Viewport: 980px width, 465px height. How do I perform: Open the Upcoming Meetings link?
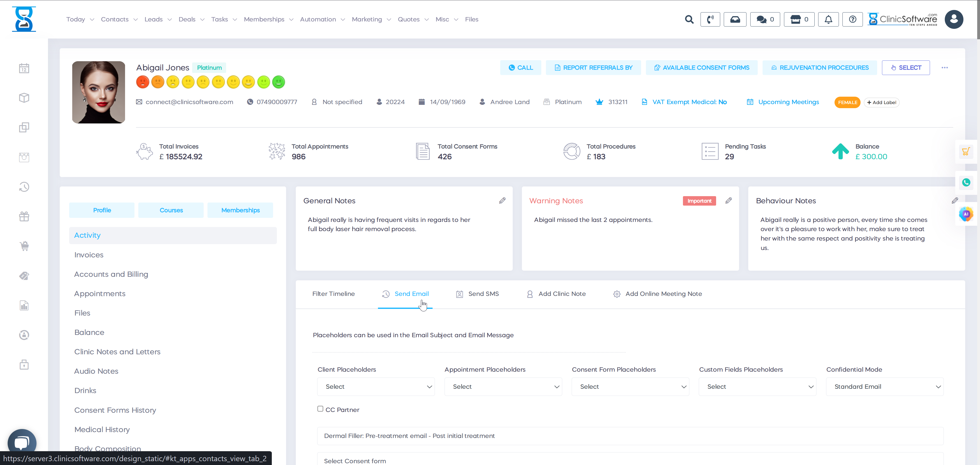788,102
